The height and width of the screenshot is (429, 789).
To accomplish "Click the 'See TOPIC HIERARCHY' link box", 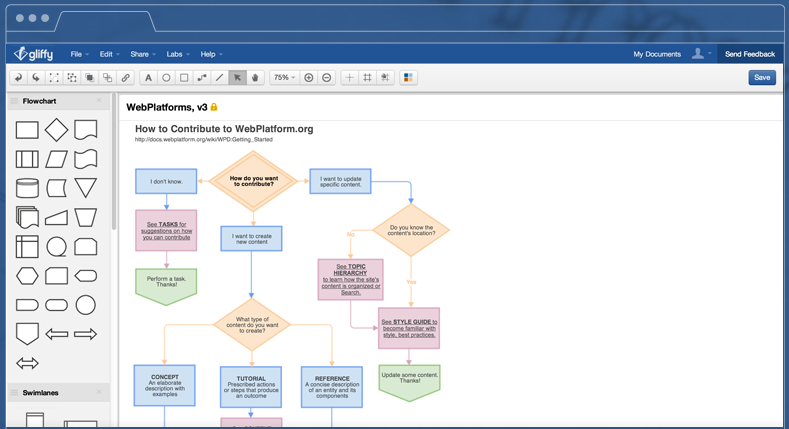I will point(350,280).
